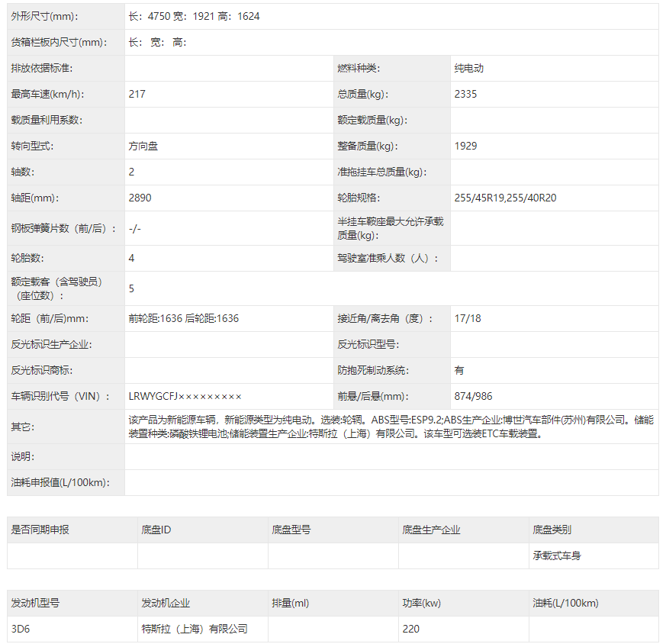
Task: Select the front/rear overhang value 874/986
Action: [473, 396]
